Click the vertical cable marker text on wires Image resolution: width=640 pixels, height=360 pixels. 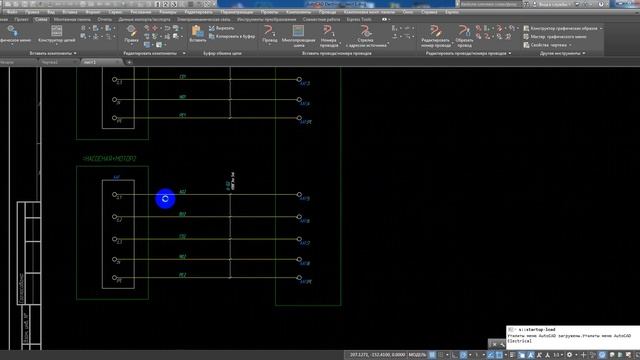(230, 181)
